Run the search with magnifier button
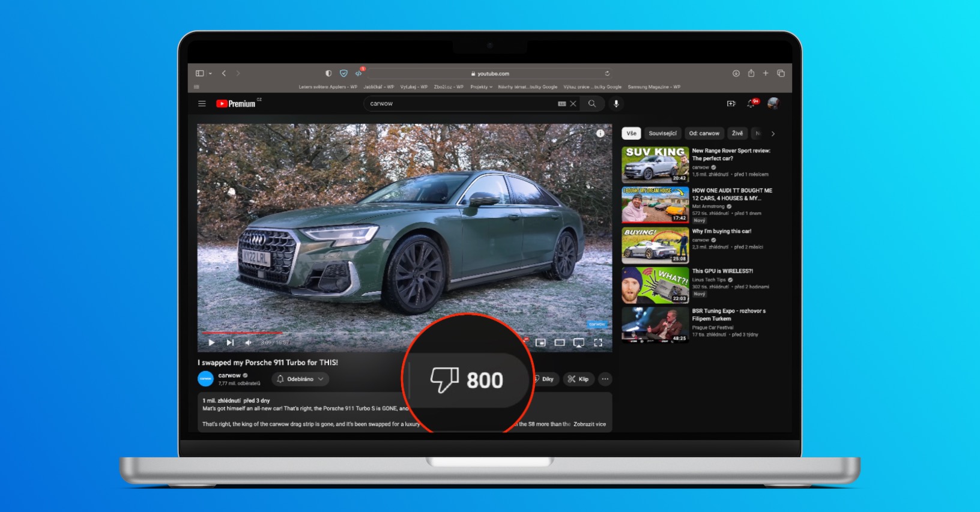 click(x=592, y=104)
